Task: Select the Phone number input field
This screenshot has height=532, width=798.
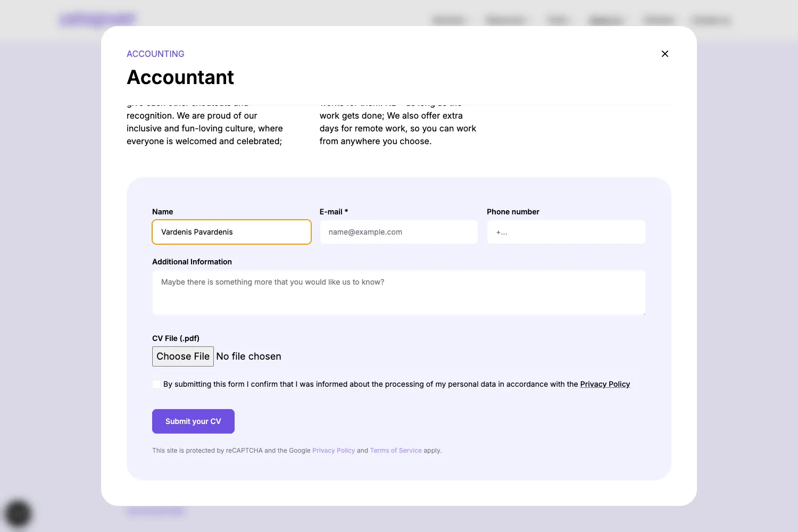Action: coord(566,232)
